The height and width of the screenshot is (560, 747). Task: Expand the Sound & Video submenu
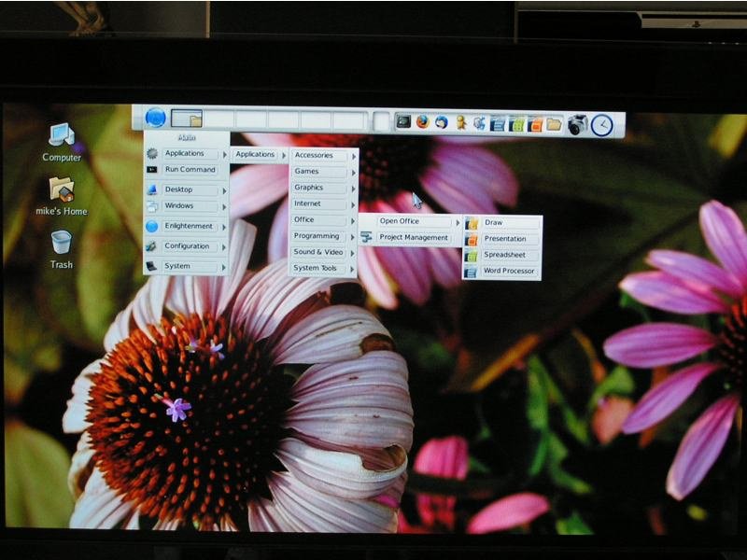(323, 252)
